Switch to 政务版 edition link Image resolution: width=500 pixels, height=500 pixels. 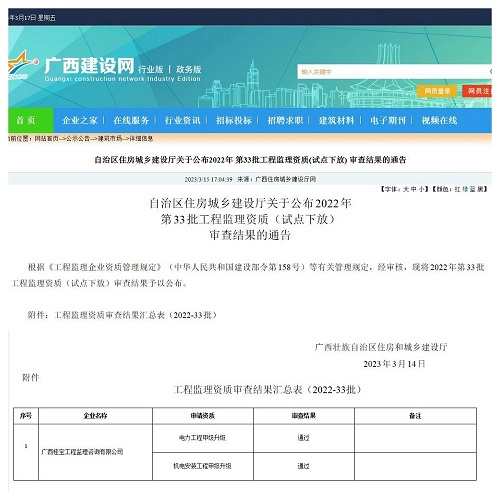click(x=189, y=69)
